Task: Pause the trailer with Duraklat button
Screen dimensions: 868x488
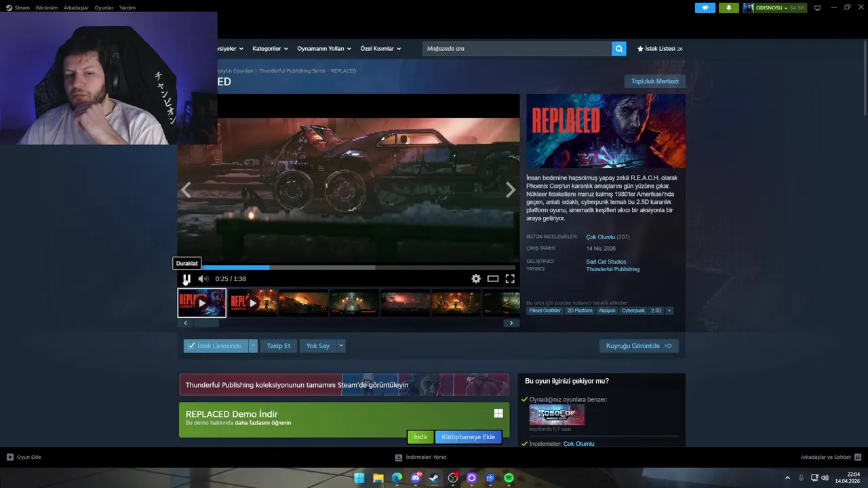Action: coord(186,279)
